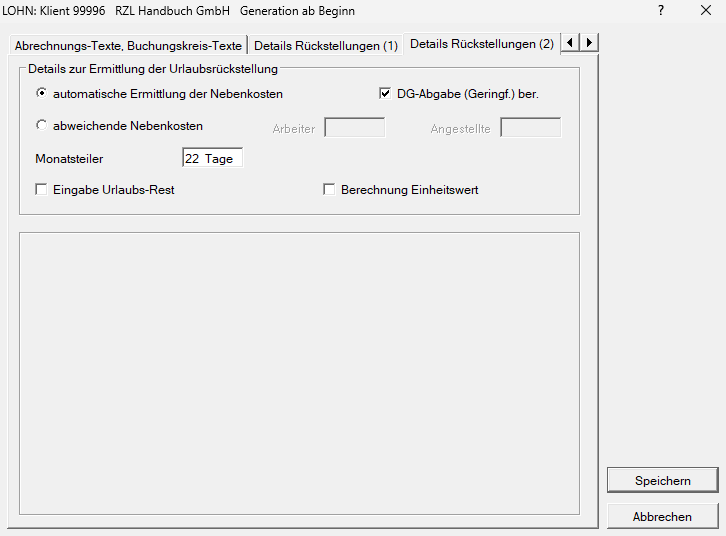The image size is (726, 536).
Task: Select automatische Ermittlung der Nebenkosten option
Action: click(41, 94)
